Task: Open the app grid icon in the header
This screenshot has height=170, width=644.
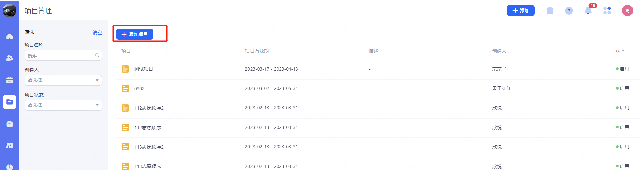Action: (607, 11)
